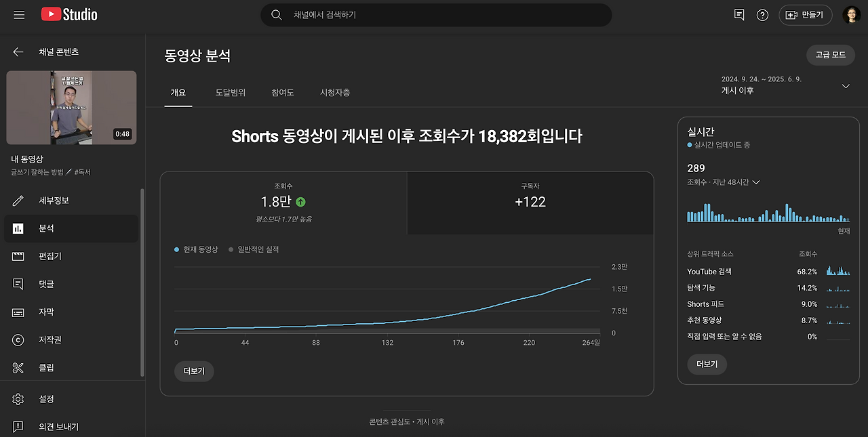The height and width of the screenshot is (437, 868).
Task: Click 더보기 under the analytics chart
Action: point(194,371)
